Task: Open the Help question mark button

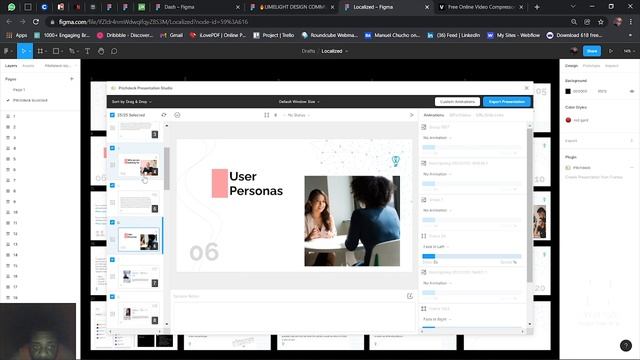Action: [x=626, y=345]
